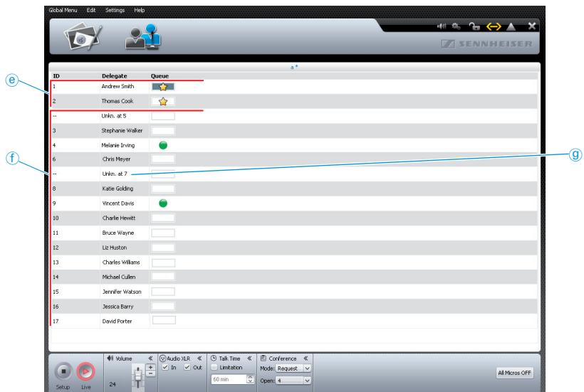Click David Porter's queue box
The width and height of the screenshot is (584, 392).
[x=164, y=320]
